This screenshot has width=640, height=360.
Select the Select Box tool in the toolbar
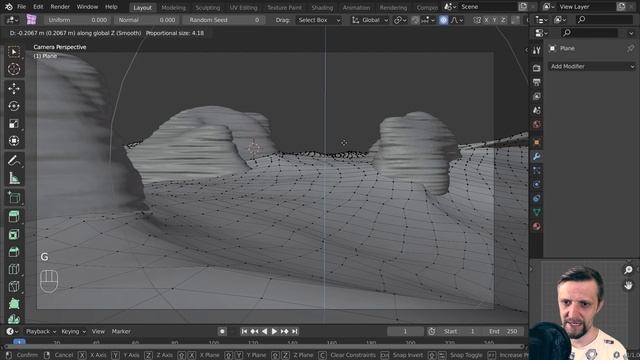point(14,52)
